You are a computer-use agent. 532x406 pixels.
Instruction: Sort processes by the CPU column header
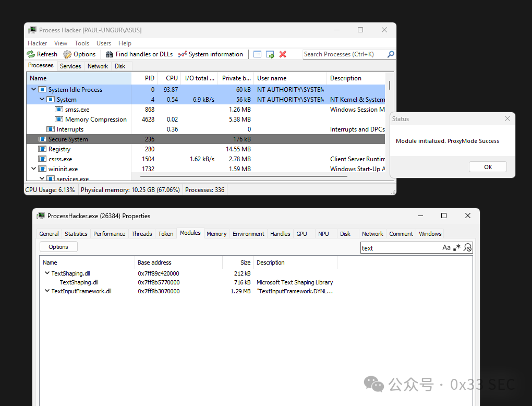tap(168, 78)
